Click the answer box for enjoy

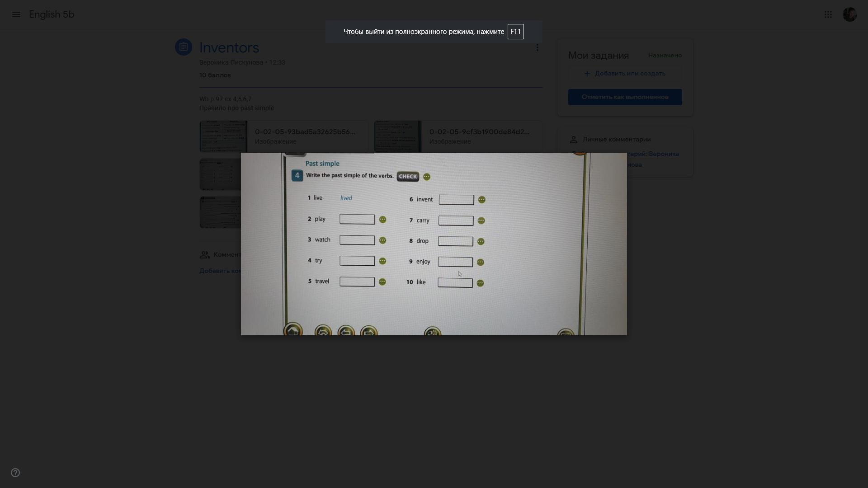(455, 262)
